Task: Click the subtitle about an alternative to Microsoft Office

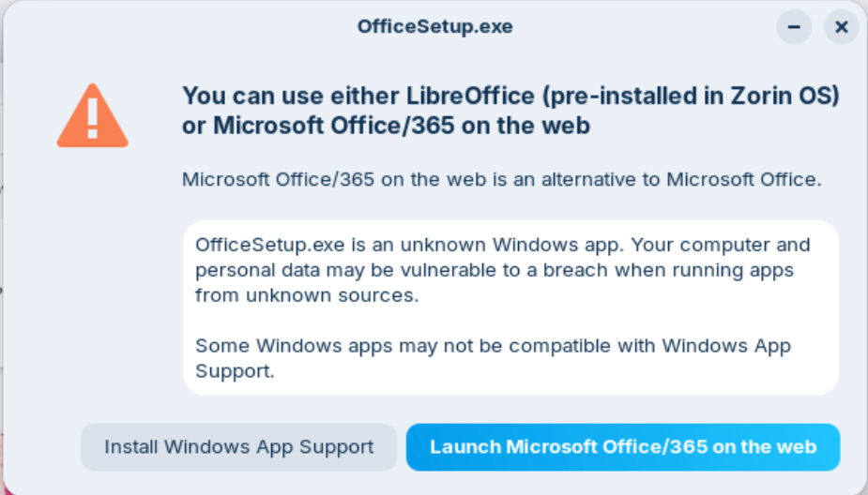Action: pos(501,179)
